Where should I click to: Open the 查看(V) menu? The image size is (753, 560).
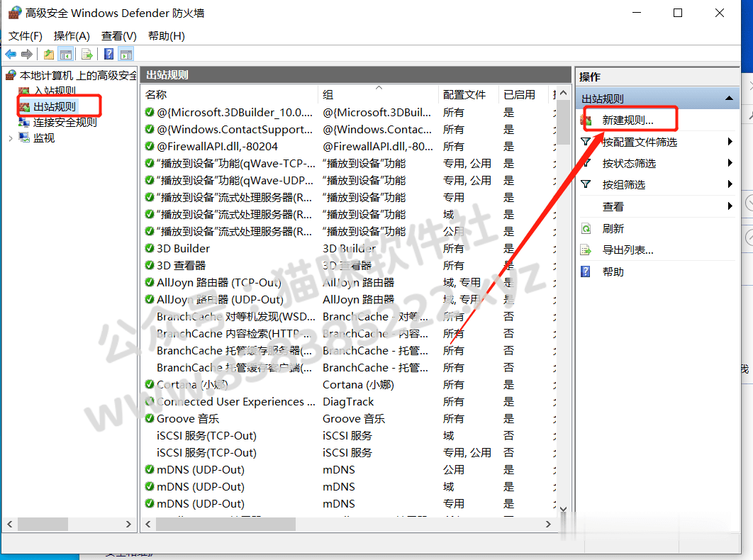[118, 36]
